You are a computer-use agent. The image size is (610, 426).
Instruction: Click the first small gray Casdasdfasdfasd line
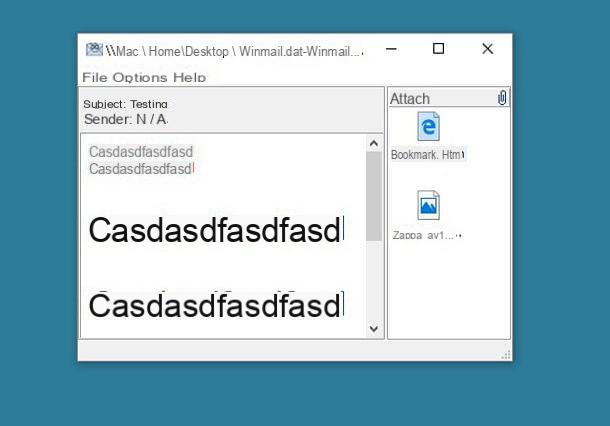pos(141,151)
